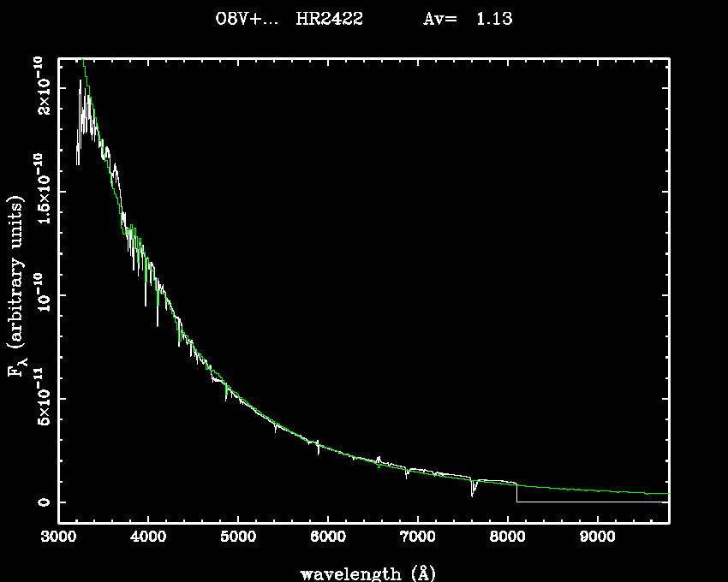Click the green model curve's right end near 9700 Å
This screenshot has height=582, width=728.
pos(663,493)
